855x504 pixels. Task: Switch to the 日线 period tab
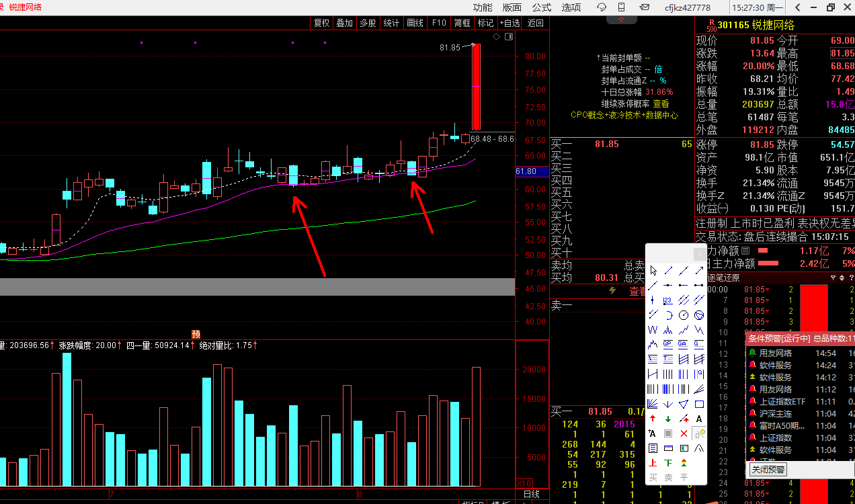(531, 494)
